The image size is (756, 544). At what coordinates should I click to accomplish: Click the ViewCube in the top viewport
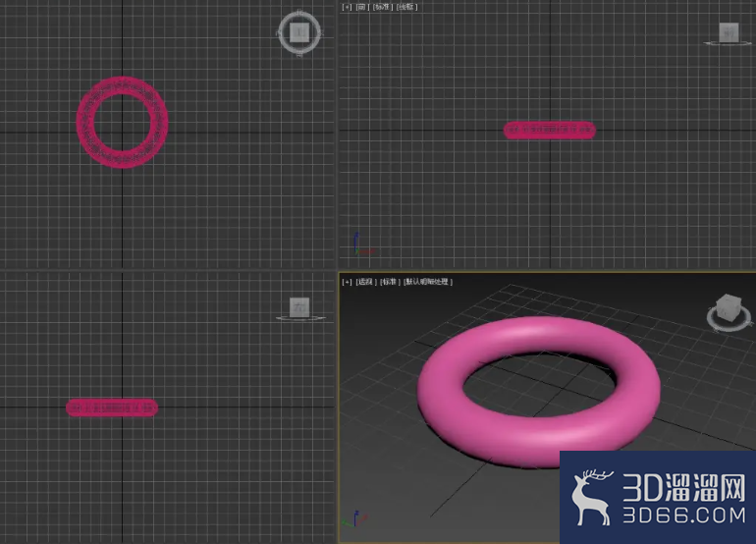299,32
